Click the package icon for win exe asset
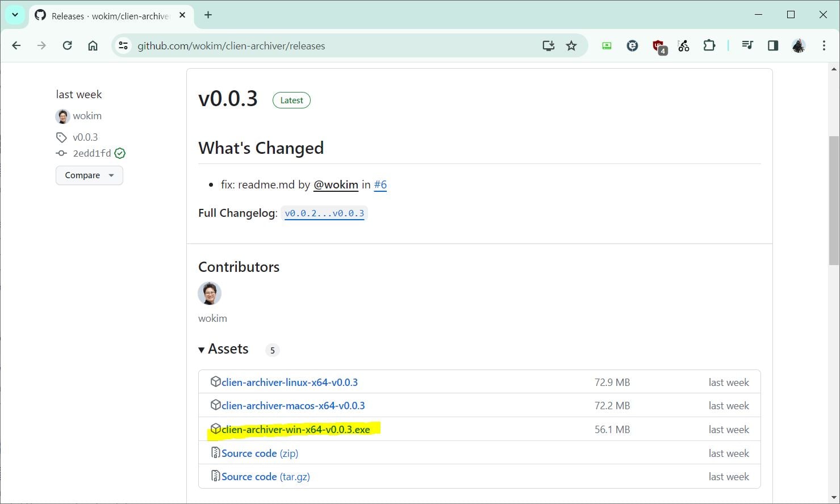Viewport: 840px width, 504px height. [x=215, y=429]
